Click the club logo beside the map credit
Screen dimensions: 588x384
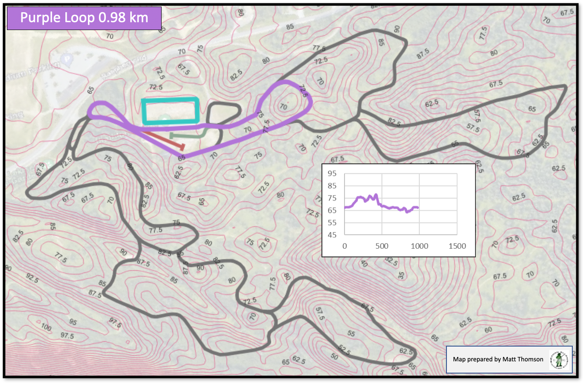[x=558, y=359]
